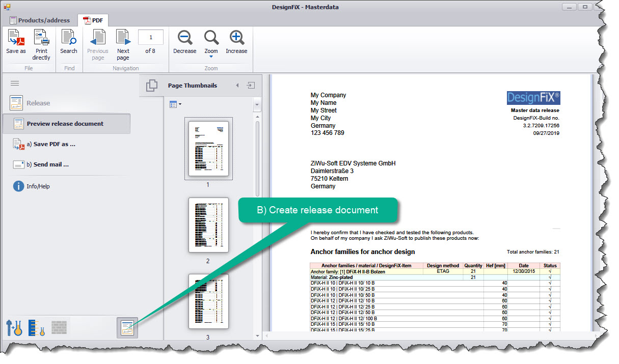Click 'My Company' sender line

328,95
